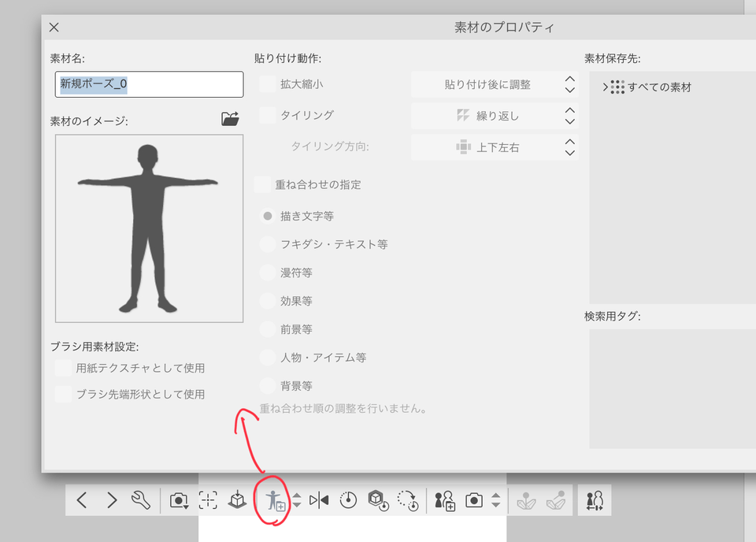Click the 素材のプロパティ title text
The width and height of the screenshot is (756, 542).
coord(504,28)
